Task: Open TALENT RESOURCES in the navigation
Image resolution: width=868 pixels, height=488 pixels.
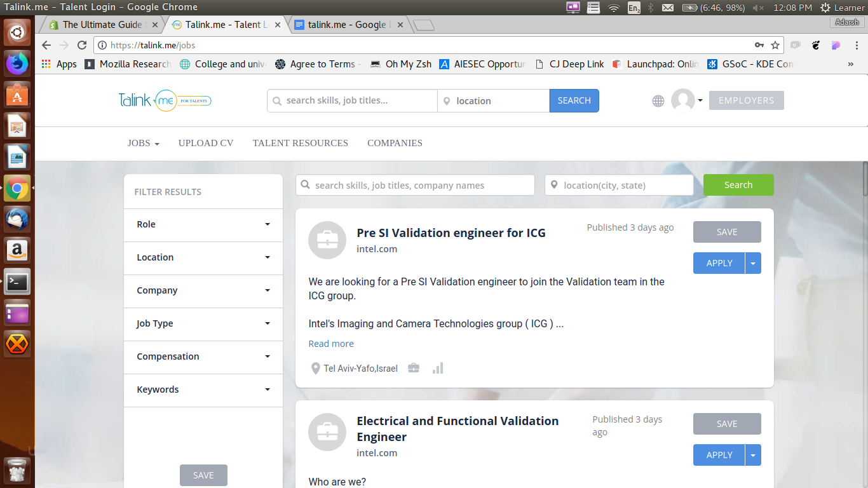Action: pos(301,143)
